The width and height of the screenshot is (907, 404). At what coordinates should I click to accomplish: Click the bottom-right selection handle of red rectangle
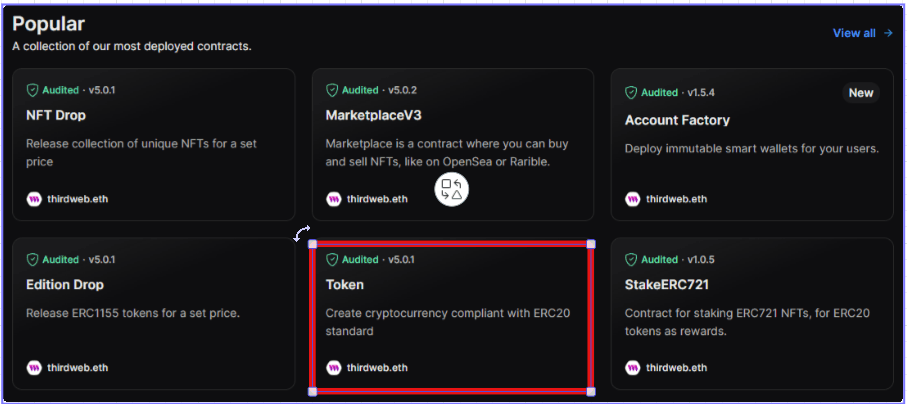[x=591, y=392]
